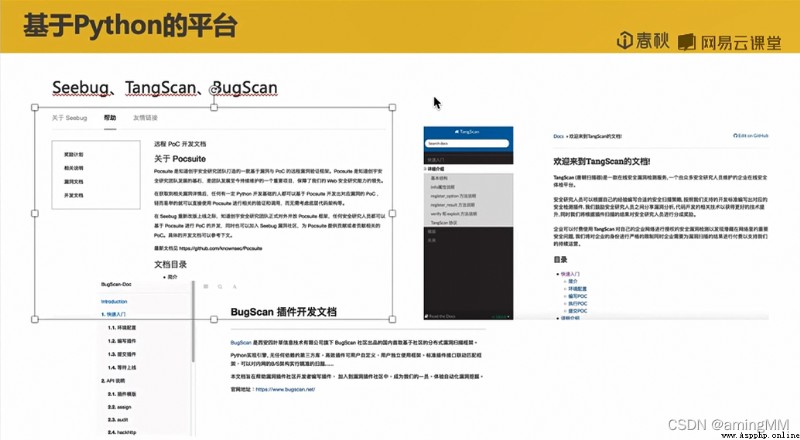Open 简介 link in TangScan 目录
Image resolution: width=800 pixels, height=440 pixels.
click(x=573, y=281)
